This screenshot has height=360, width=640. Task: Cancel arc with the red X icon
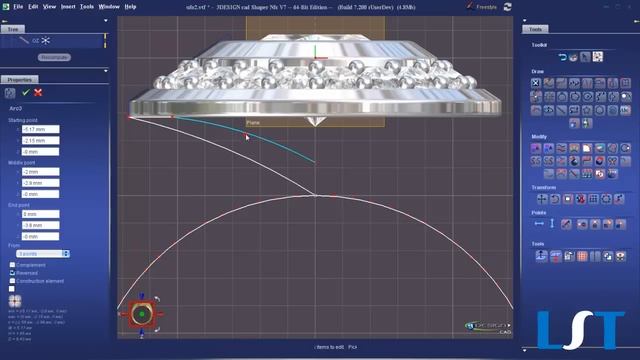pos(38,92)
